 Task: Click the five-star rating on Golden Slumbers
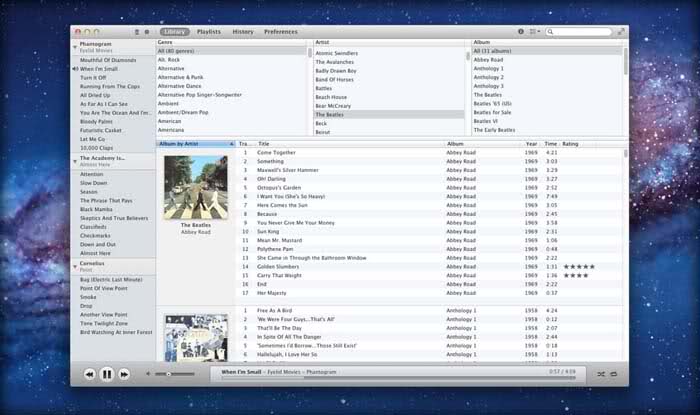(x=579, y=266)
